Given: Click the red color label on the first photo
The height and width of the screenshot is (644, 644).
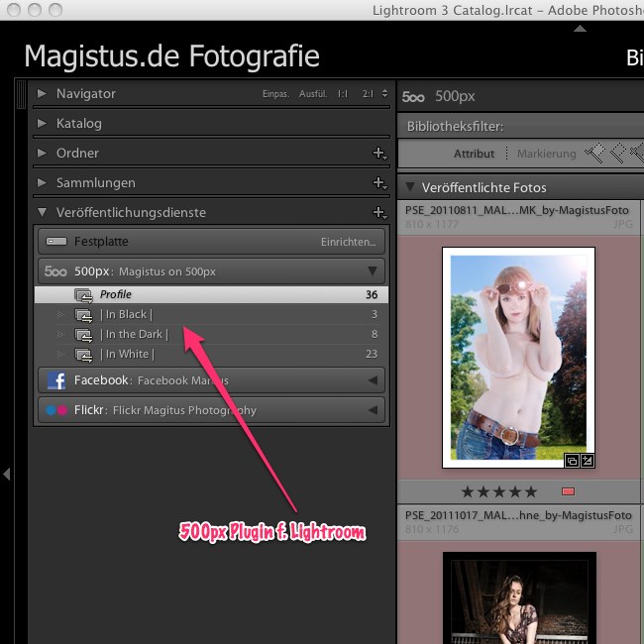Looking at the screenshot, I should 568,491.
